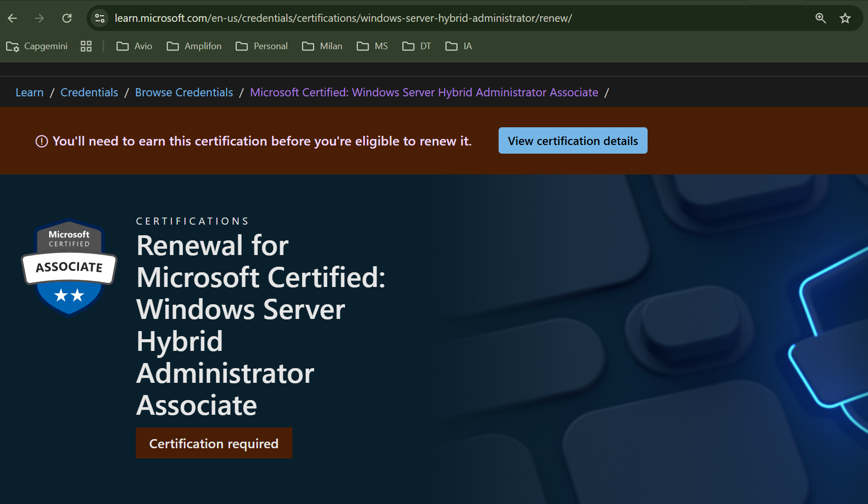868x504 pixels.
Task: Click the browser forward arrow
Action: 40,18
